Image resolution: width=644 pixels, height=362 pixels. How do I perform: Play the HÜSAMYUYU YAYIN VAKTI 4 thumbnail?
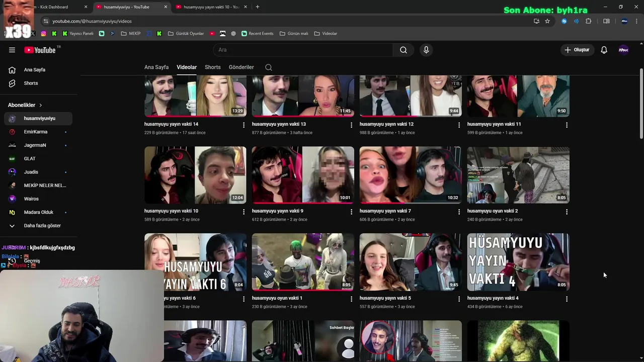518,262
